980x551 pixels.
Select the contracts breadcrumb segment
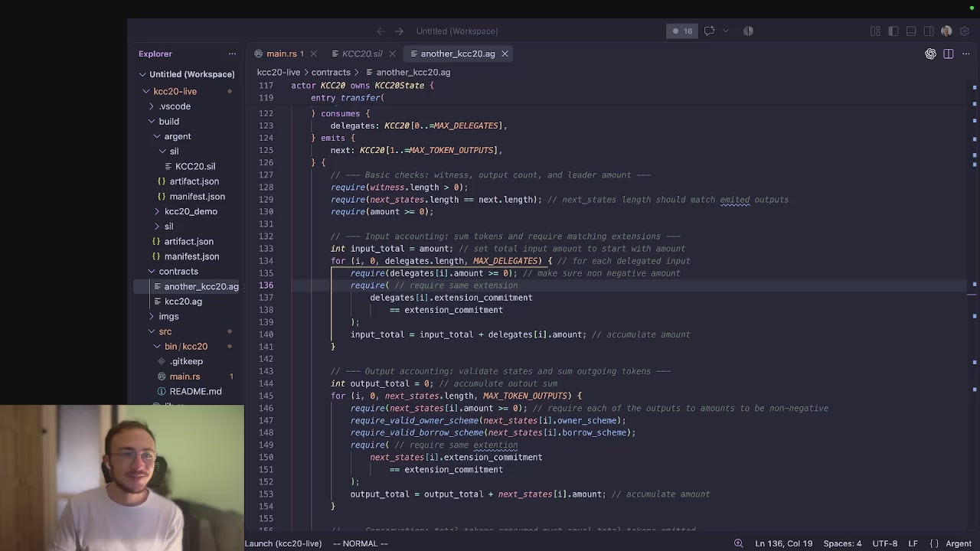[331, 73]
